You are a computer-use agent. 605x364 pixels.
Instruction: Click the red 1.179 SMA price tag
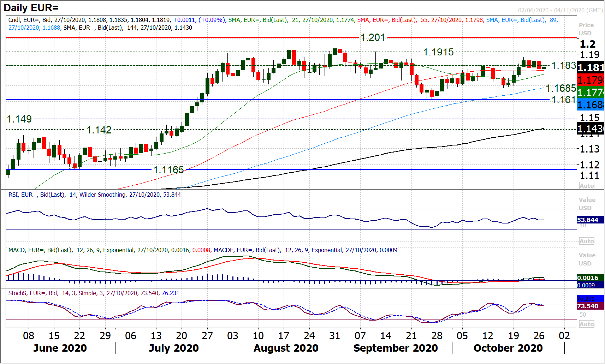[x=590, y=80]
